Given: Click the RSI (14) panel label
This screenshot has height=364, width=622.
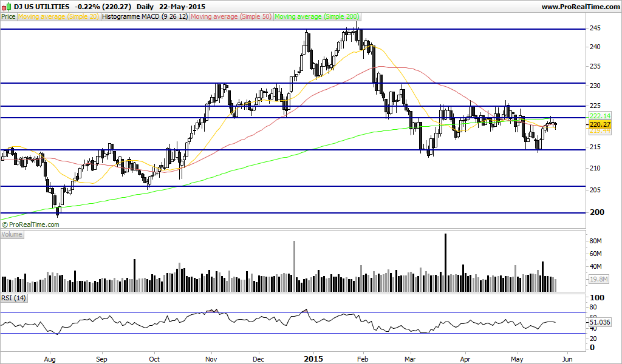Looking at the screenshot, I should 14,298.
